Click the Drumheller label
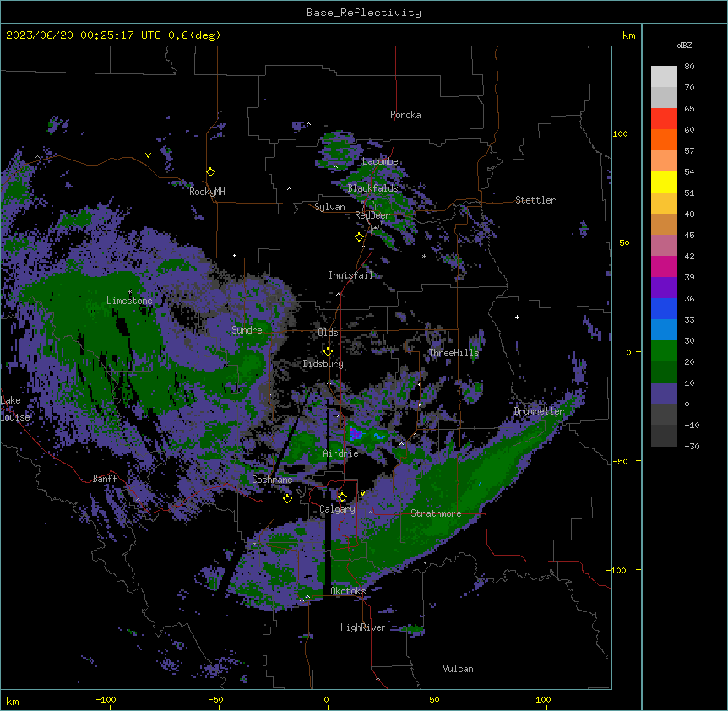This screenshot has width=728, height=711. tap(539, 411)
